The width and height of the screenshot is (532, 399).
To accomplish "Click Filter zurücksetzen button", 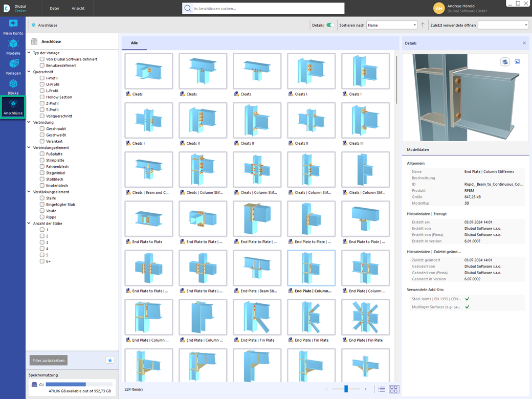I will [49, 360].
